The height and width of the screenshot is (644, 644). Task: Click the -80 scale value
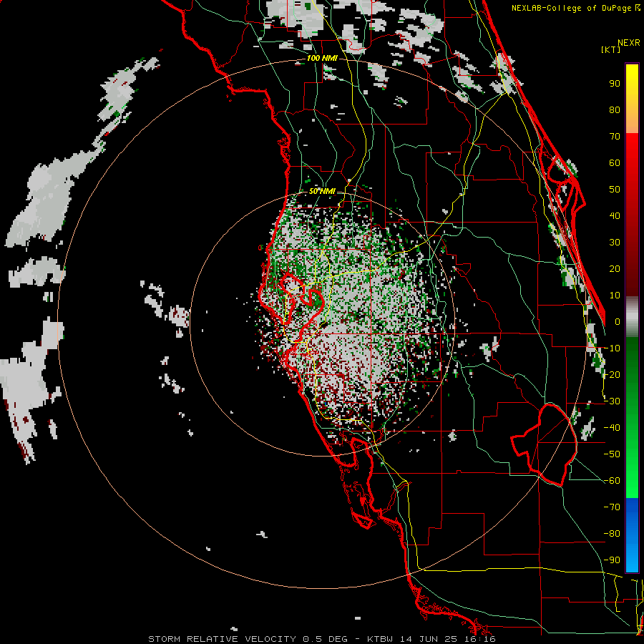(612, 534)
